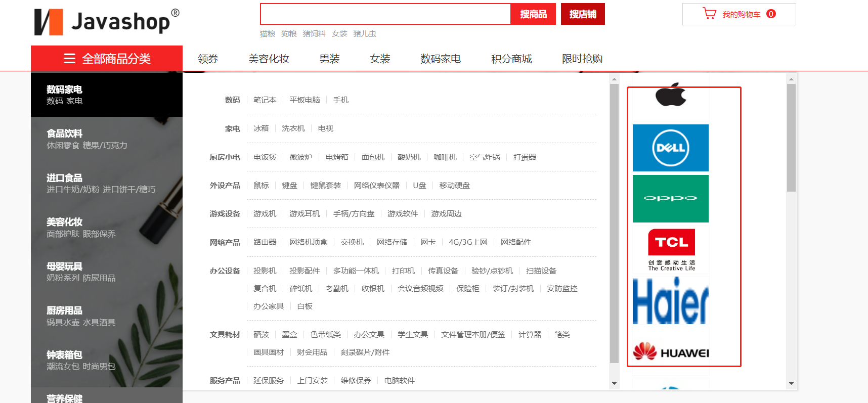Image resolution: width=868 pixels, height=403 pixels.
Task: Click hot keyword 猪儿虫
Action: (x=365, y=34)
